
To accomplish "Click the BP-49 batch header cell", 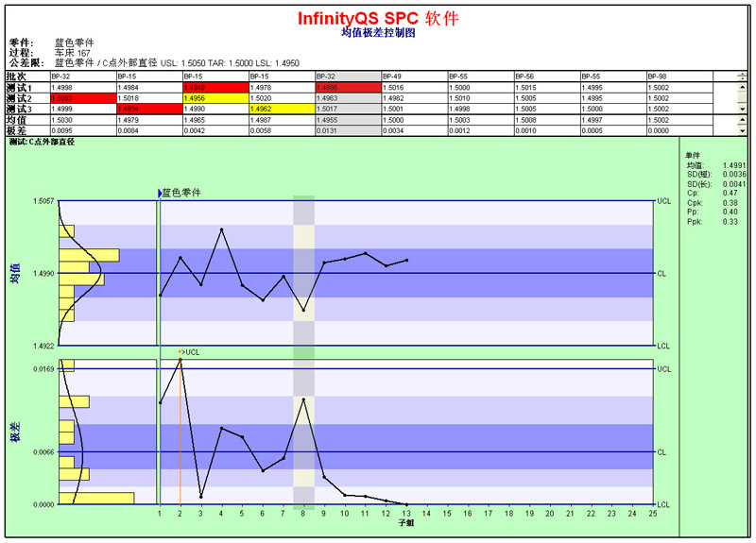I will click(415, 76).
